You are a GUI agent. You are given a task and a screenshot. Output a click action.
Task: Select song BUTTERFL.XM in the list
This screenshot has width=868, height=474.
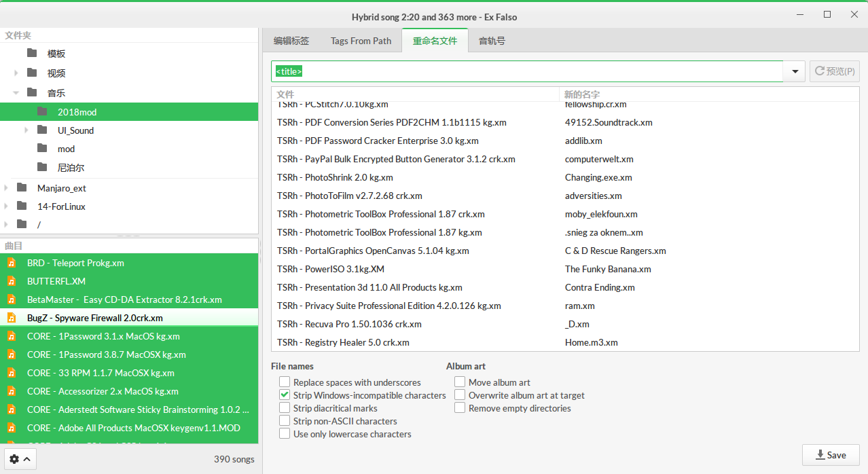point(129,281)
